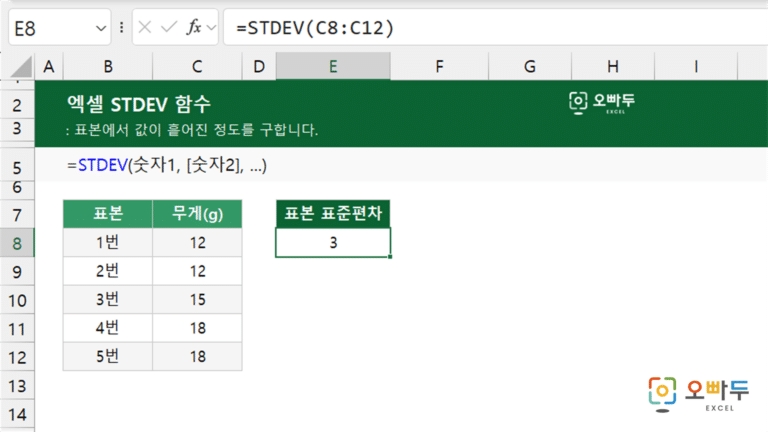
Task: Select row 2 header
Action: 17,105
